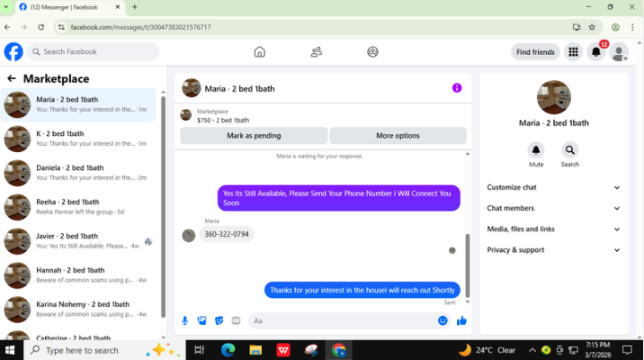The image size is (644, 360).
Task: Click Mark as pending button
Action: tap(254, 136)
